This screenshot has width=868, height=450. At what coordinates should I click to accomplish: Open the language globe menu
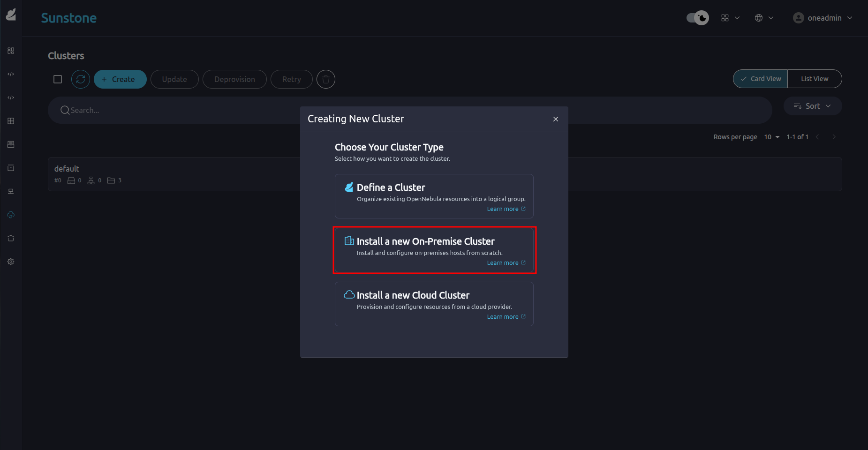coord(764,18)
